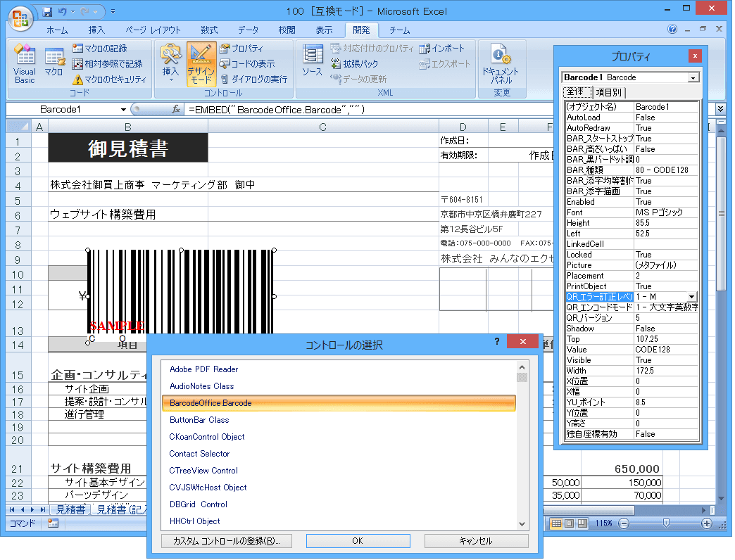Click カスタム コントロールの登録 button
This screenshot has width=735, height=560.
coord(227,541)
